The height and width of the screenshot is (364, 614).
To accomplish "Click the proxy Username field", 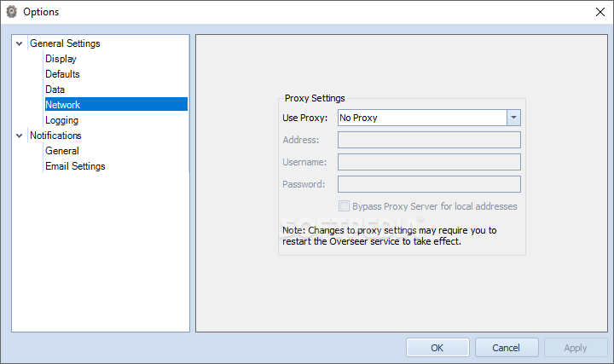I will [x=429, y=162].
